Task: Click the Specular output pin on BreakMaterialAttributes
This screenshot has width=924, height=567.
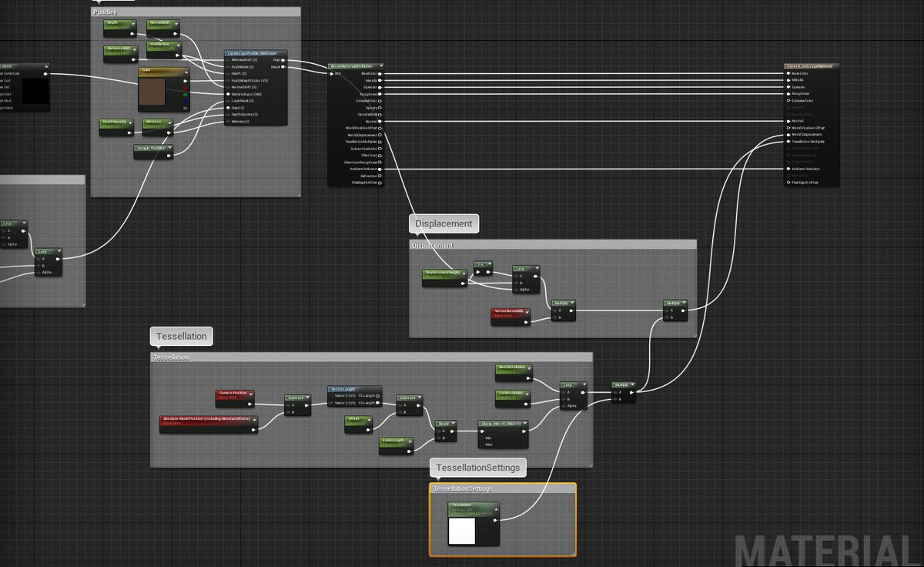Action: point(380,87)
